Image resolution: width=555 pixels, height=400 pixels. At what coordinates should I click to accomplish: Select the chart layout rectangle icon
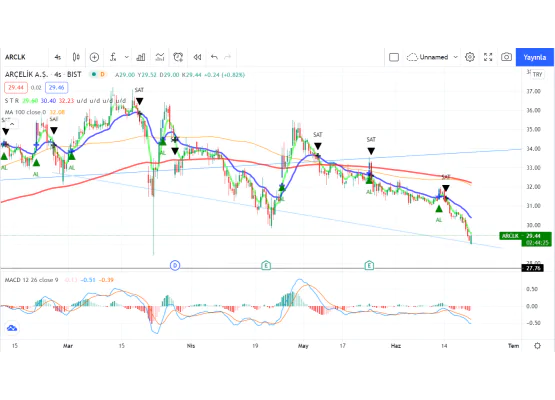coord(394,57)
